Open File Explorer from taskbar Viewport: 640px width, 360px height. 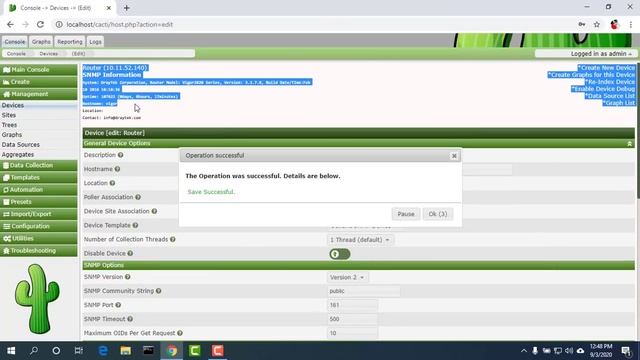tap(126, 351)
